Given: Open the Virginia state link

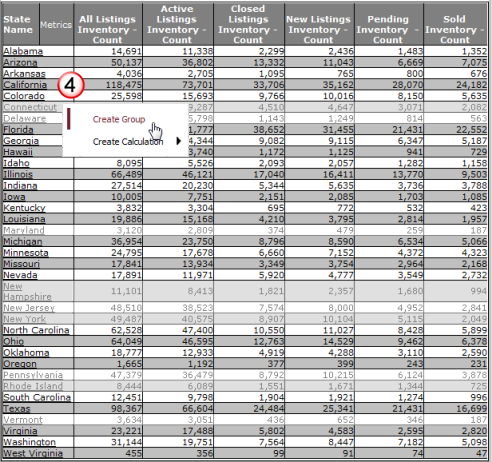Looking at the screenshot, I should click(20, 431).
